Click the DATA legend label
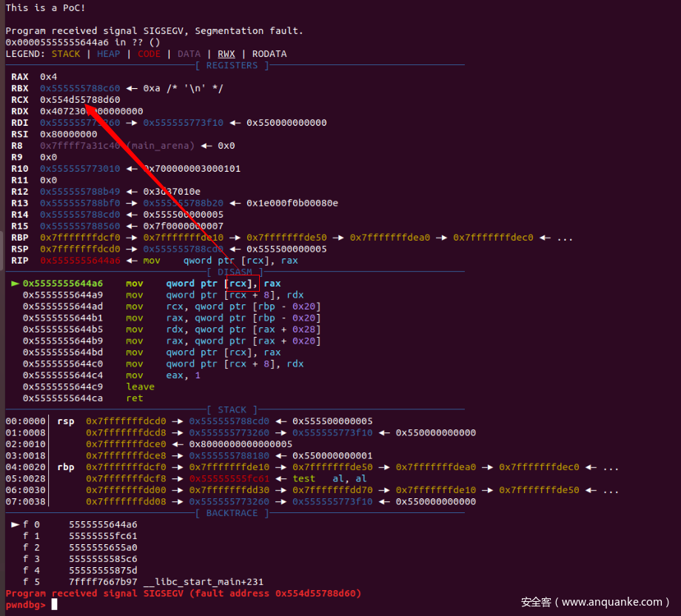This screenshot has height=616, width=681. click(x=189, y=54)
